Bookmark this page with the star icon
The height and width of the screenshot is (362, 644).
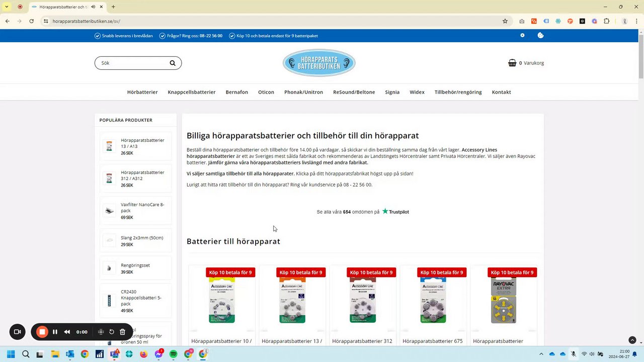tap(505, 21)
